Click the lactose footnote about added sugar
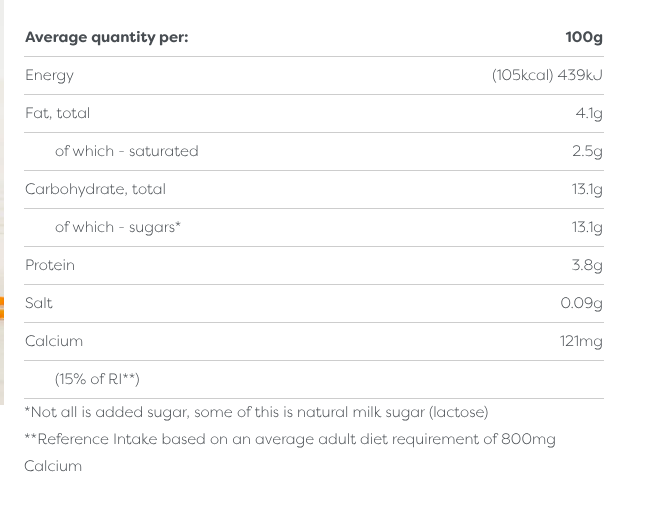The image size is (660, 505). tap(256, 412)
